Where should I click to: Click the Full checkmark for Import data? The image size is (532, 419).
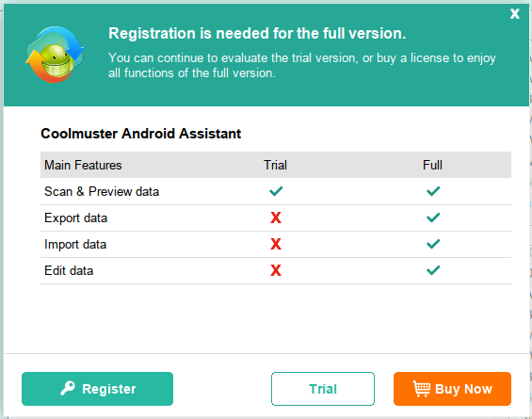433,244
